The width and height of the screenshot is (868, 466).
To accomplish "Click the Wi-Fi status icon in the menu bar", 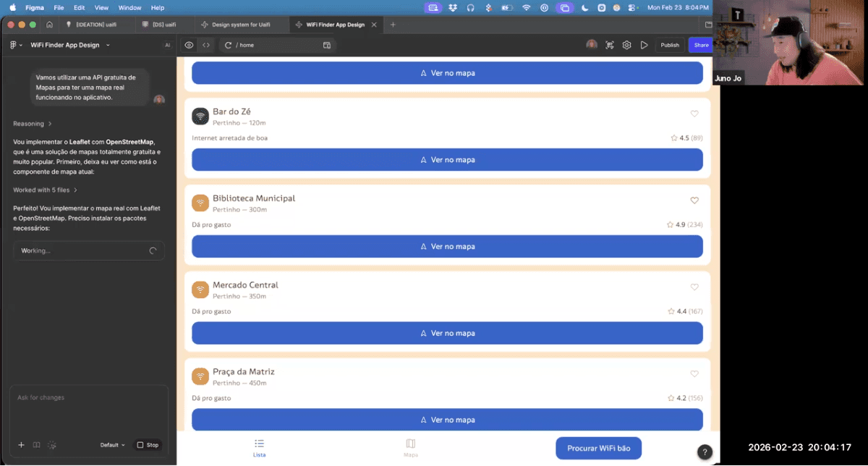I will 526,7.
